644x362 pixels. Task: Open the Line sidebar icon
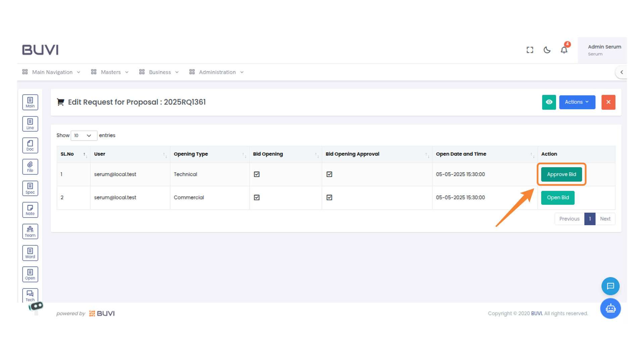point(30,124)
